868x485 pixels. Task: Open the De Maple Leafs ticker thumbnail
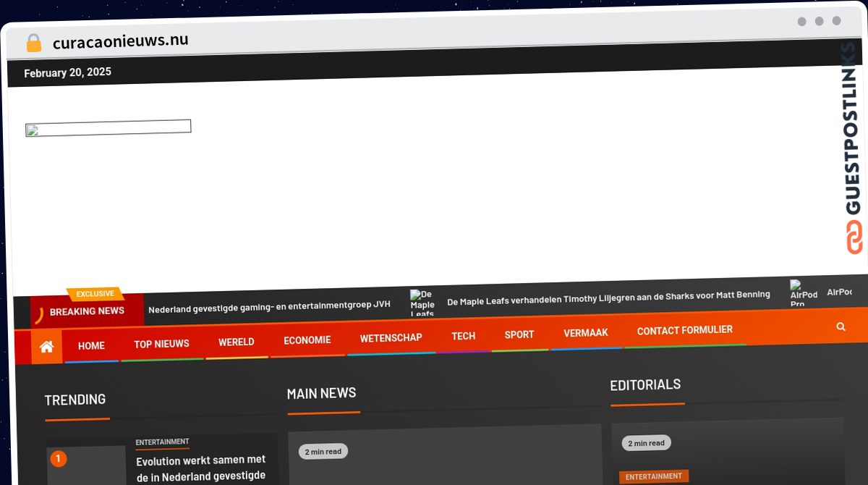click(x=422, y=303)
